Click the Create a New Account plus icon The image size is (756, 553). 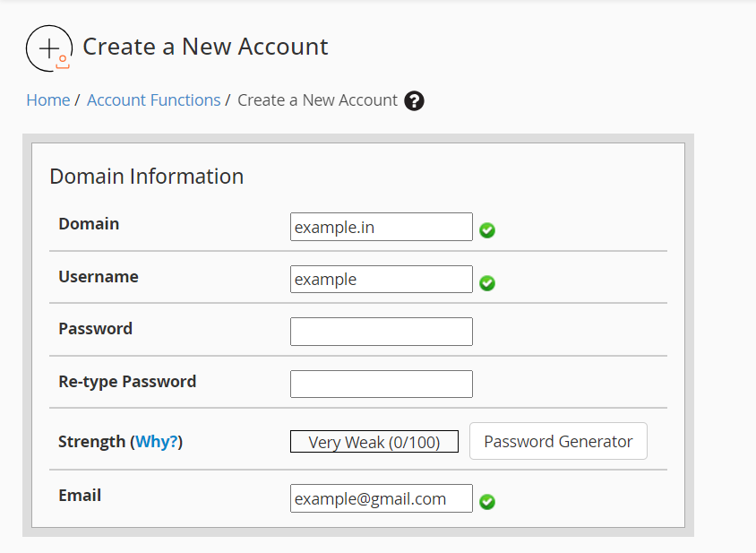pos(49,48)
